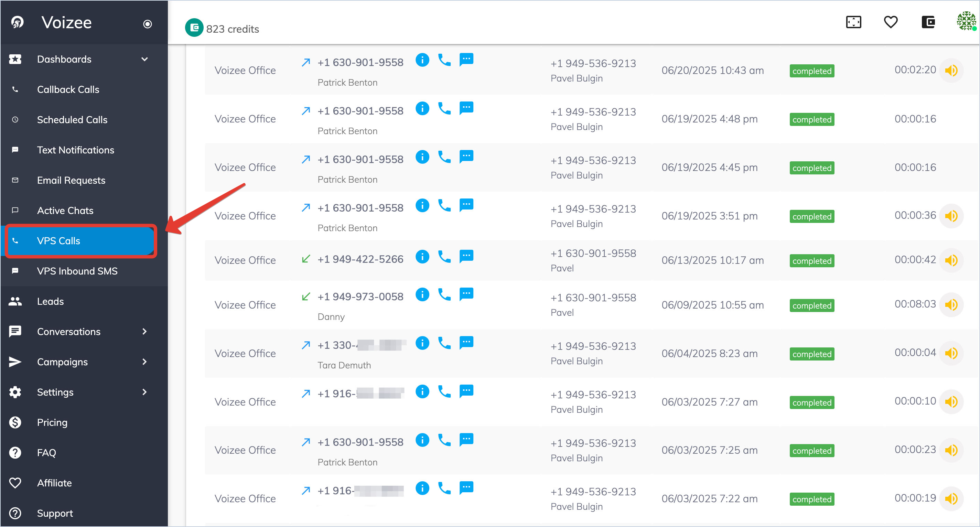The image size is (980, 527).
Task: Click outgoing arrow icon on Tara Demuth row
Action: tap(306, 345)
